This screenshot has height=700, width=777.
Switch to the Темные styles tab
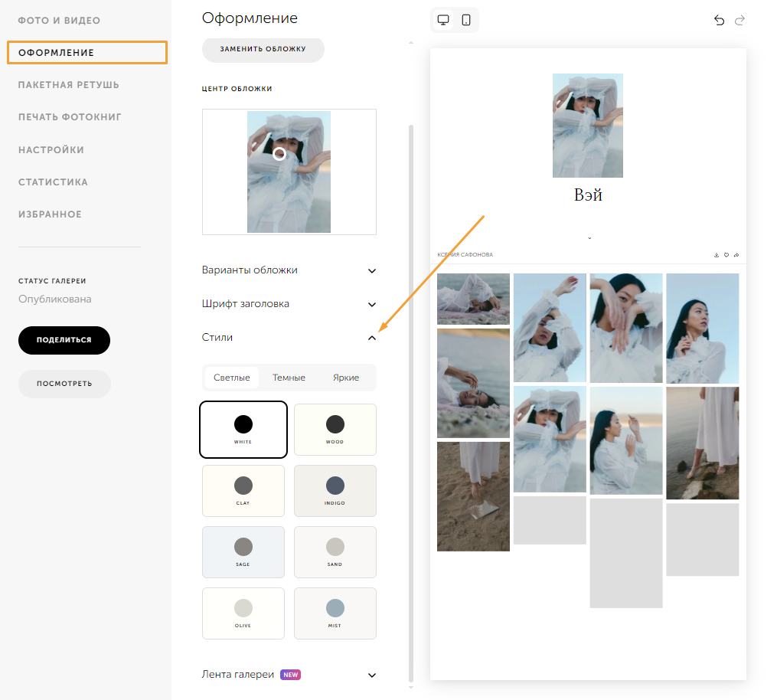coord(289,378)
